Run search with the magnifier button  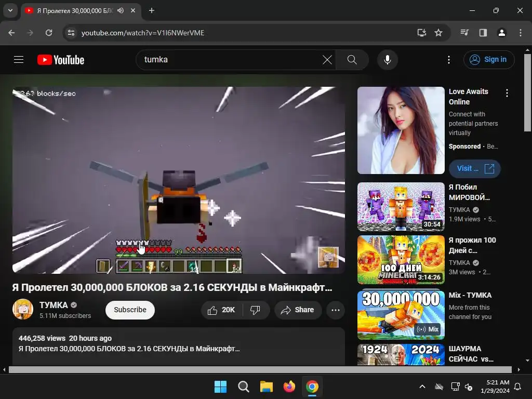pyautogui.click(x=352, y=60)
